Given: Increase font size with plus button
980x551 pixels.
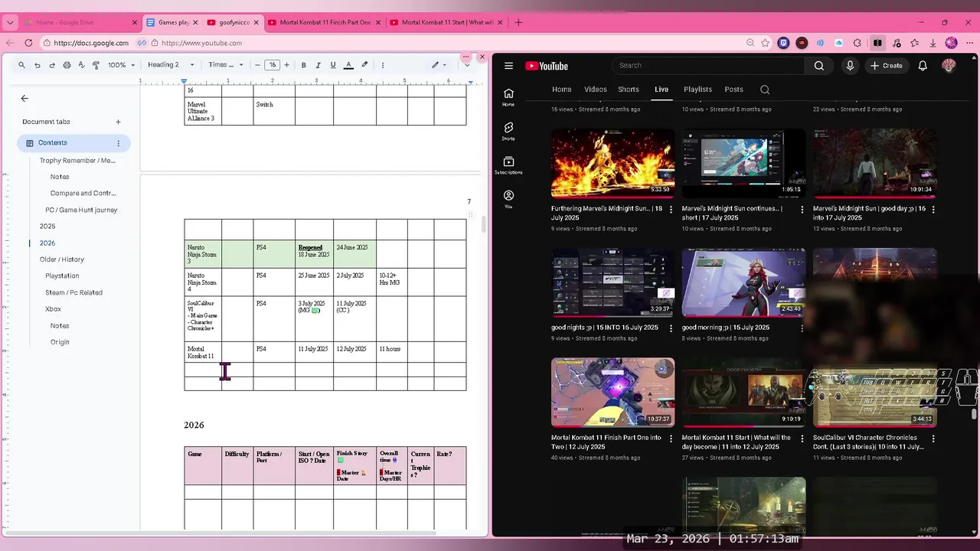Looking at the screenshot, I should (286, 65).
